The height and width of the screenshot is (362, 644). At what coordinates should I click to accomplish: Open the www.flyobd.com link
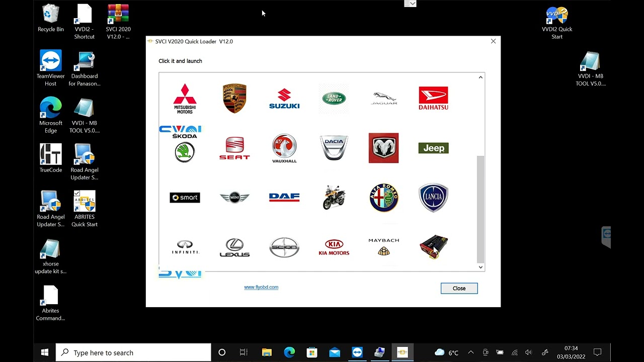(x=261, y=287)
